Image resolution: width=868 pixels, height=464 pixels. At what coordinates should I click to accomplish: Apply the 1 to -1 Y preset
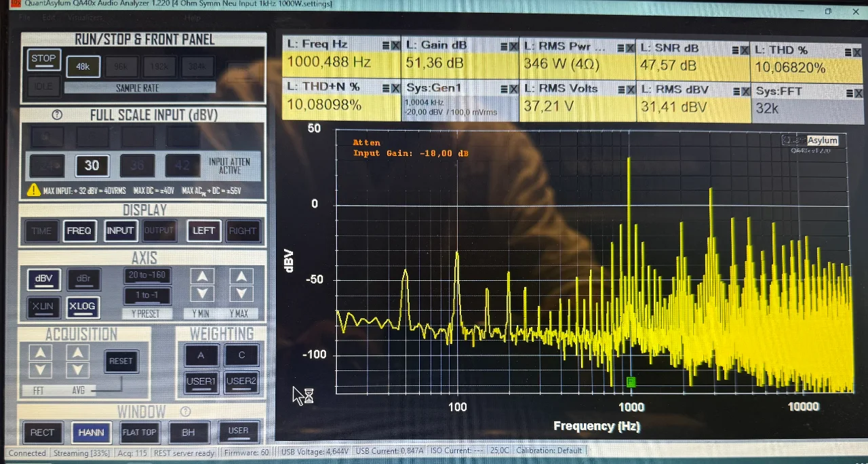[x=147, y=295]
